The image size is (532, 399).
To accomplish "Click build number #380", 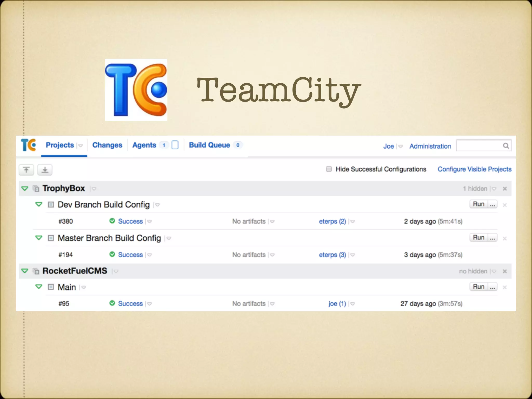I will [65, 221].
